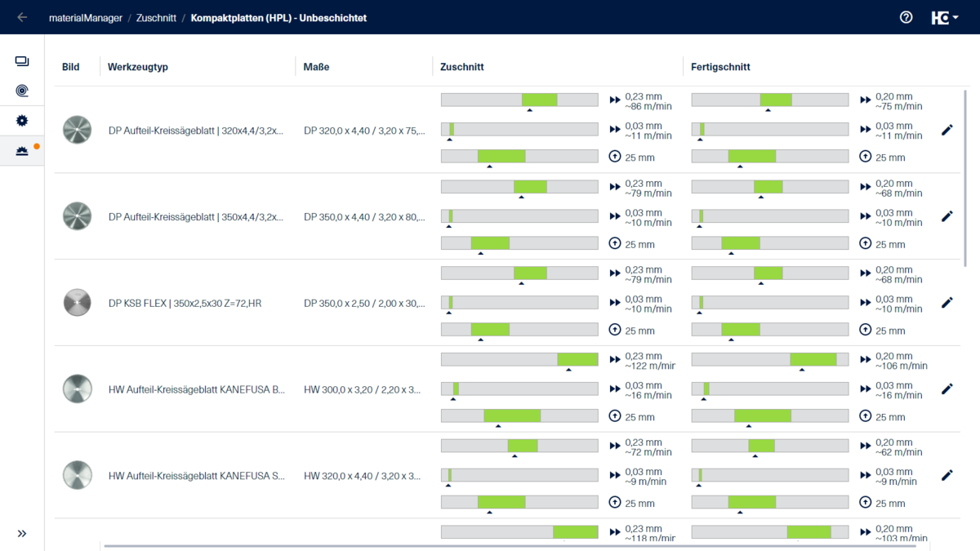Edit the HW KANEFUSA 300,0 x 3,20 row
This screenshot has height=551, width=980.
[x=947, y=389]
